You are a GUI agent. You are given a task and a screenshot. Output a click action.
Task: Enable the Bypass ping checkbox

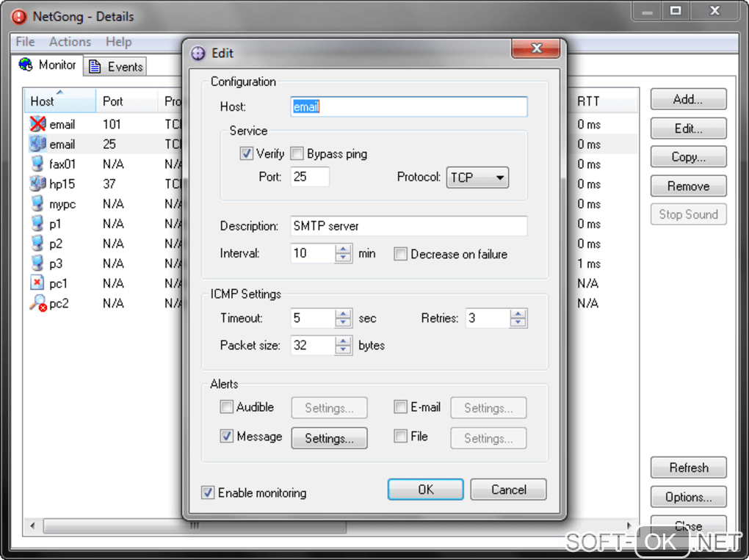coord(297,153)
